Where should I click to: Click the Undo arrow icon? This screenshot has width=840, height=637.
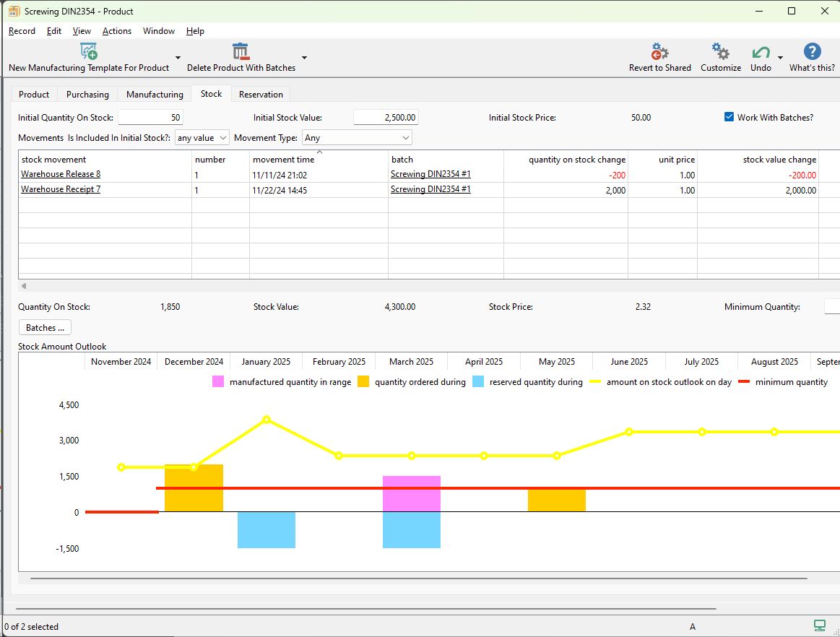pos(760,52)
